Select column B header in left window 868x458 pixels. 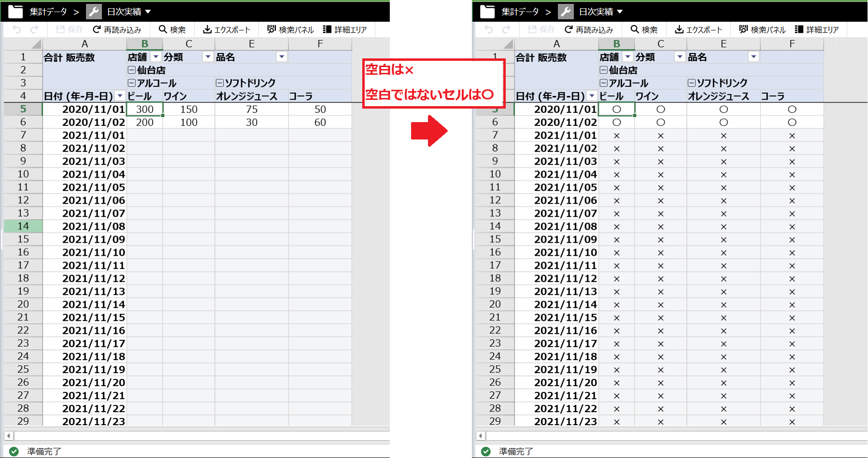(145, 44)
